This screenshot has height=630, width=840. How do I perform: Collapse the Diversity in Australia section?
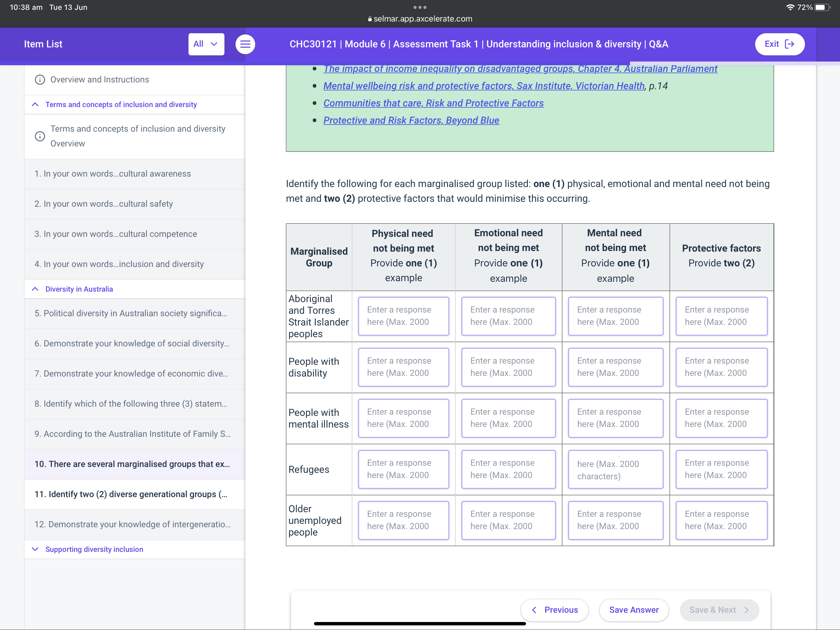pyautogui.click(x=35, y=289)
